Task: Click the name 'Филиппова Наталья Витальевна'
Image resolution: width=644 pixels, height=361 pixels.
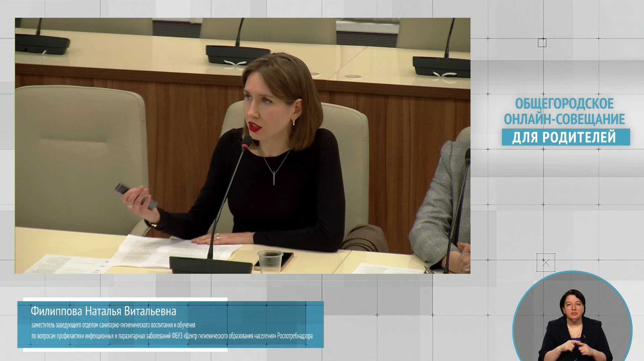Action: pos(103,311)
